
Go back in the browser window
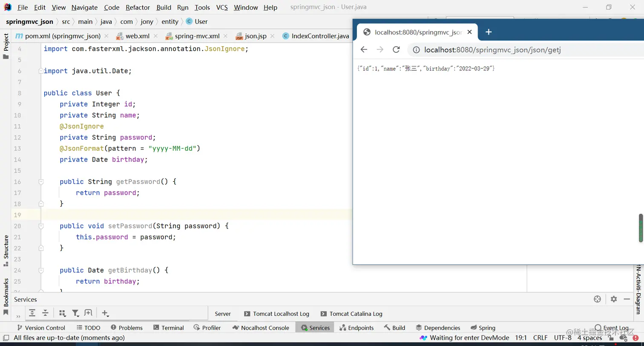tap(364, 49)
